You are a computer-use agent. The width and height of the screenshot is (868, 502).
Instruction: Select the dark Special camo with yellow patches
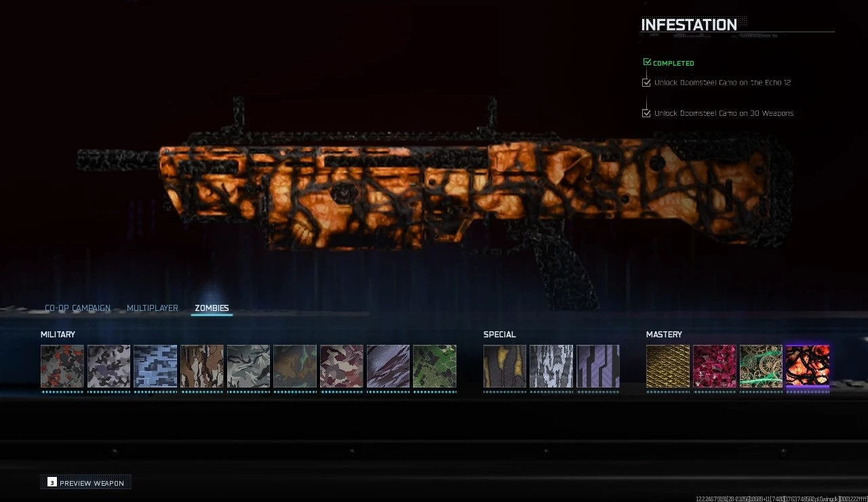[505, 367]
